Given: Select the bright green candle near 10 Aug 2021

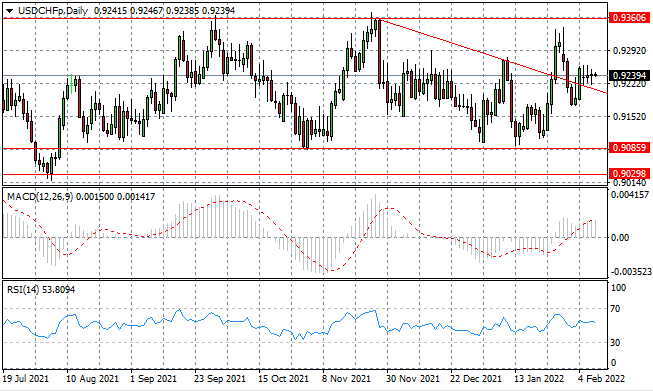Looking at the screenshot, I should (72, 84).
